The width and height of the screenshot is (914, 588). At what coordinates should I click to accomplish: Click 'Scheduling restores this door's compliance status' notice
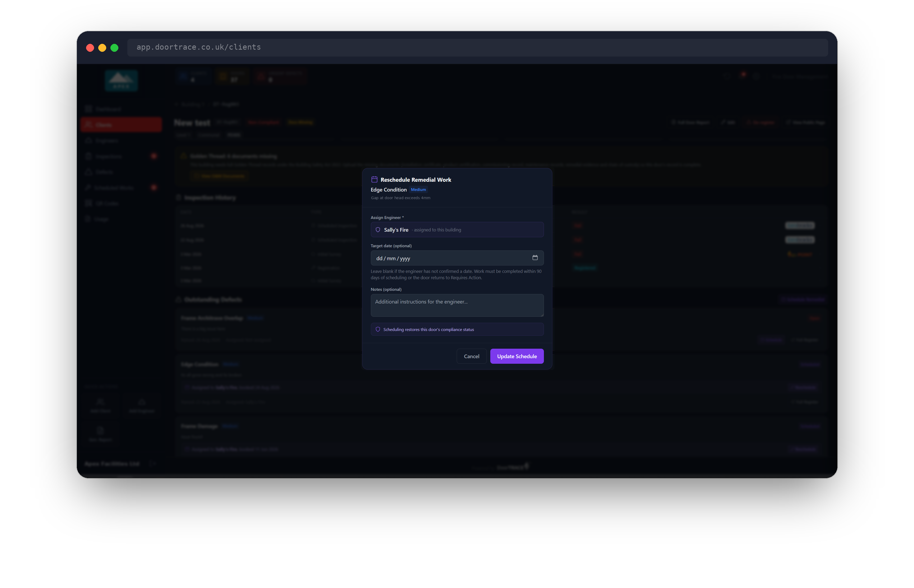tap(457, 329)
